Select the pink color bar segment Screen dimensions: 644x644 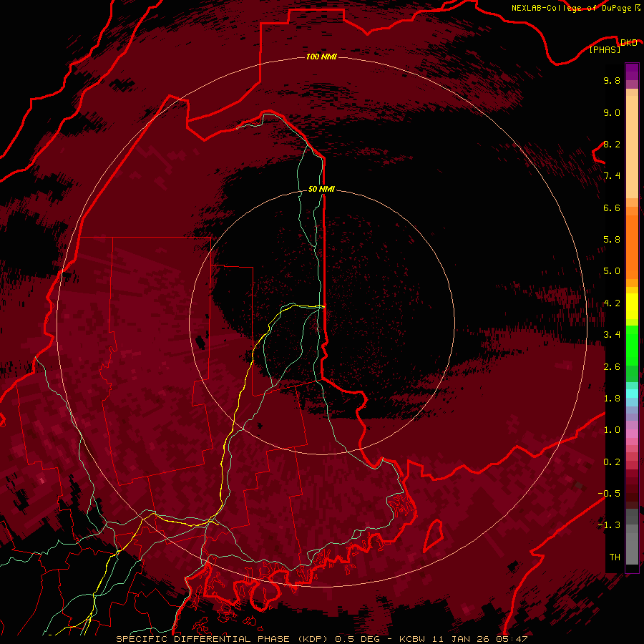[632, 434]
